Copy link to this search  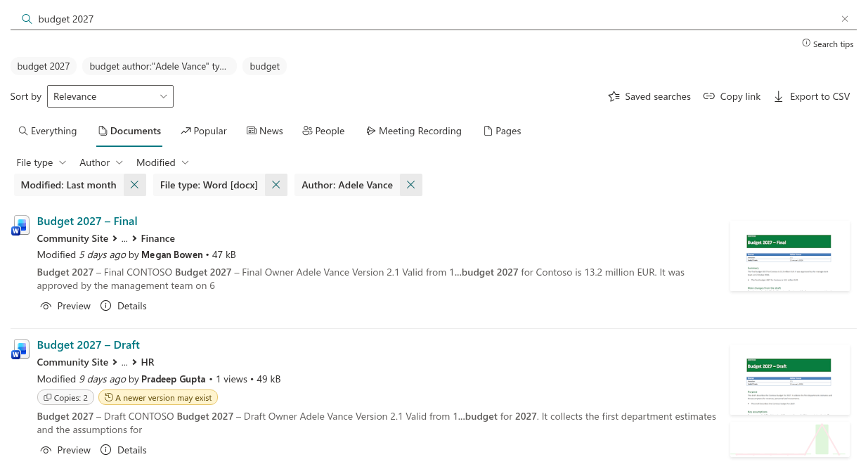(732, 96)
